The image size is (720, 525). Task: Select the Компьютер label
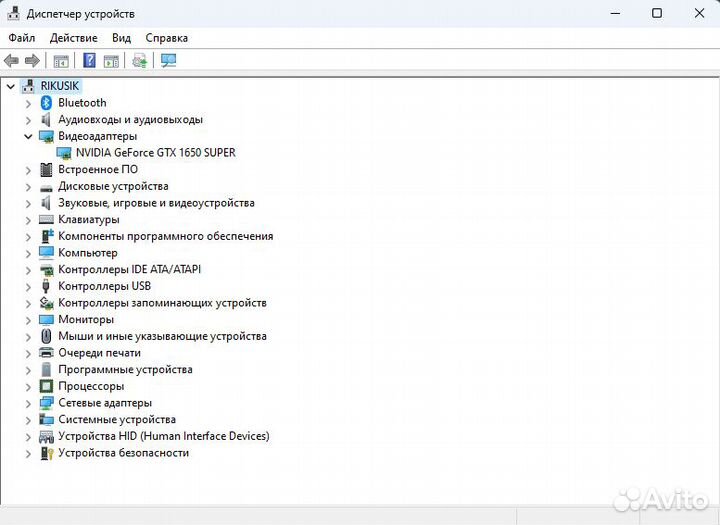point(88,253)
